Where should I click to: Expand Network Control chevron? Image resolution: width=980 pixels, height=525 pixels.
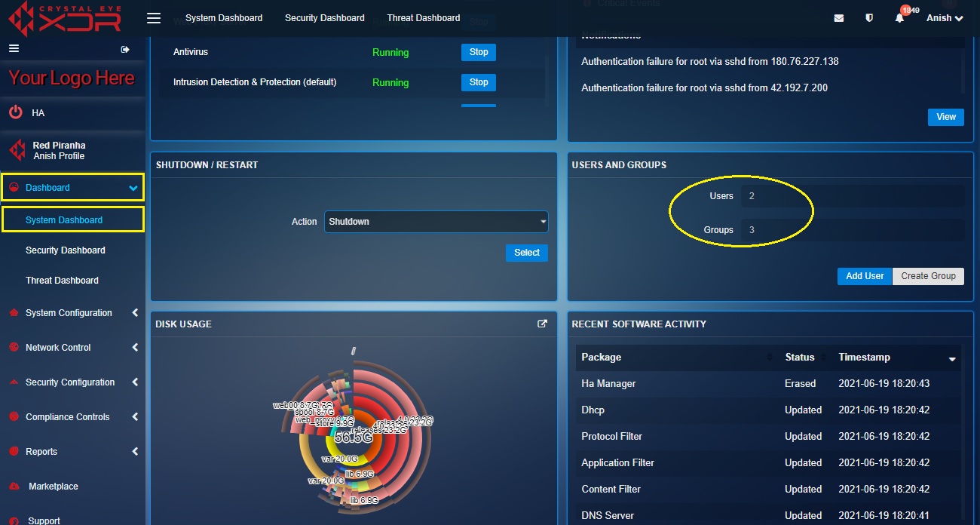[135, 348]
